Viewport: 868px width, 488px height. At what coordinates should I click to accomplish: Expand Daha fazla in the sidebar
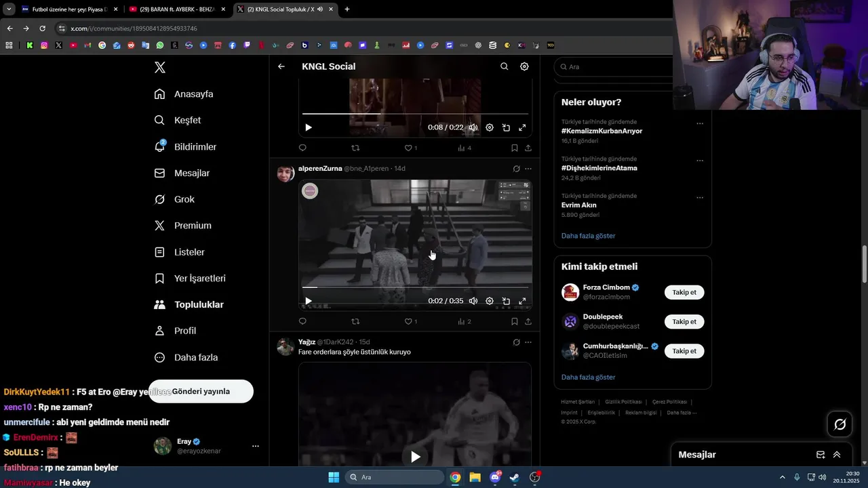click(186, 357)
